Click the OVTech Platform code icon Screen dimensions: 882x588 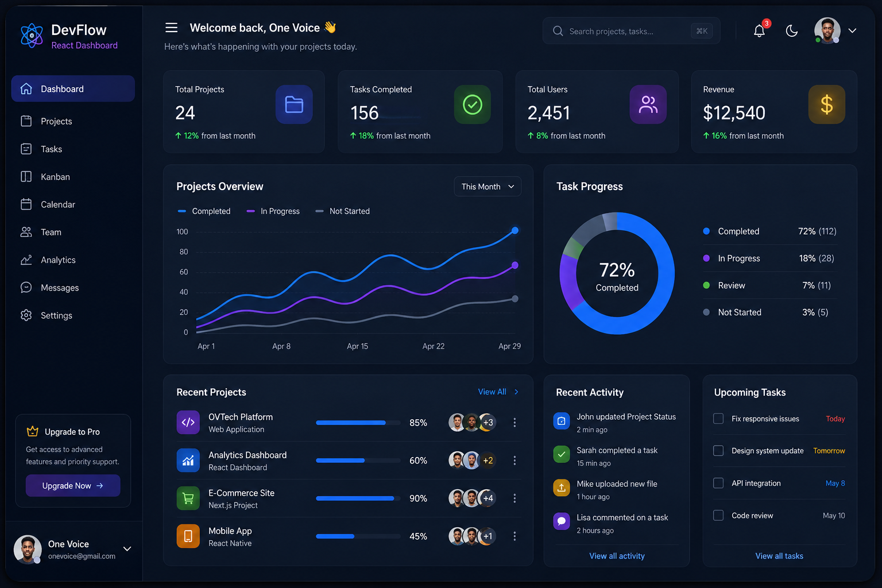188,422
